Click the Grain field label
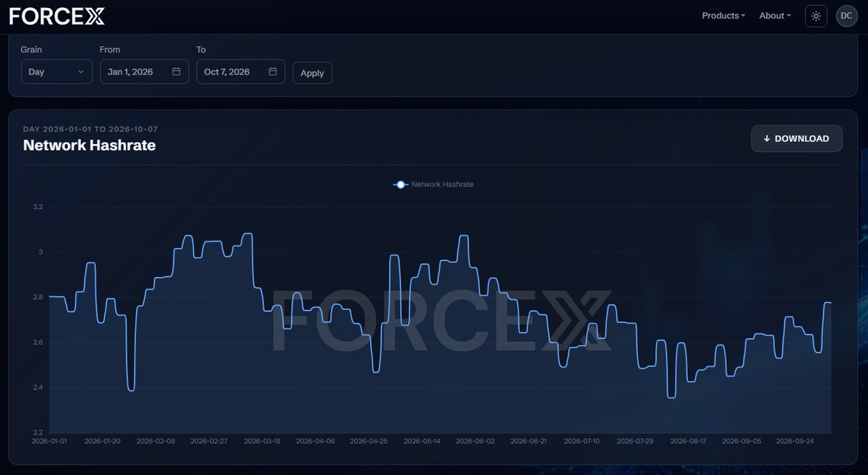The width and height of the screenshot is (868, 475). tap(31, 49)
